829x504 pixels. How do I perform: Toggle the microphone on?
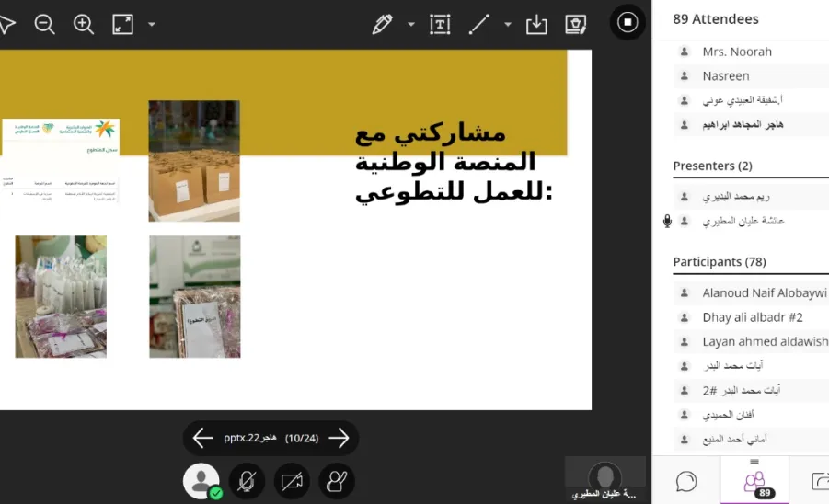coord(247,481)
